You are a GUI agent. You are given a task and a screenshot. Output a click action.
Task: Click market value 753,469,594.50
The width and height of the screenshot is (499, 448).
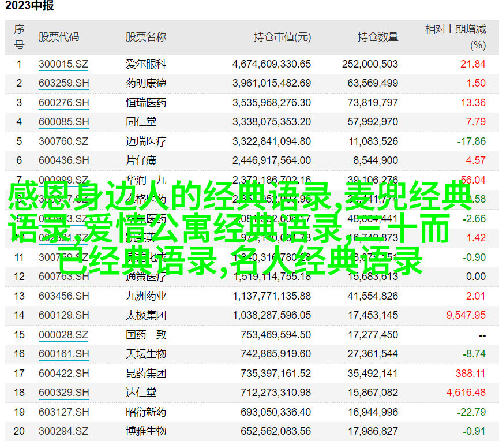coord(276,335)
